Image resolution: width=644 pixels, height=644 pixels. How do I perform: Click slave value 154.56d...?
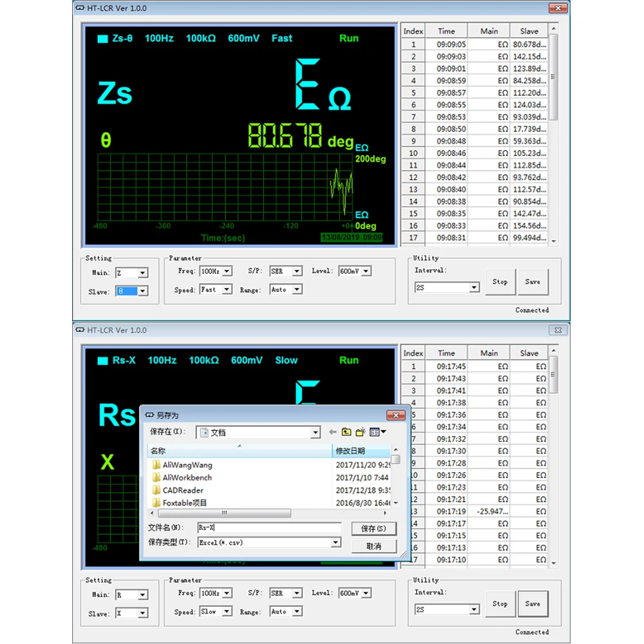(529, 225)
